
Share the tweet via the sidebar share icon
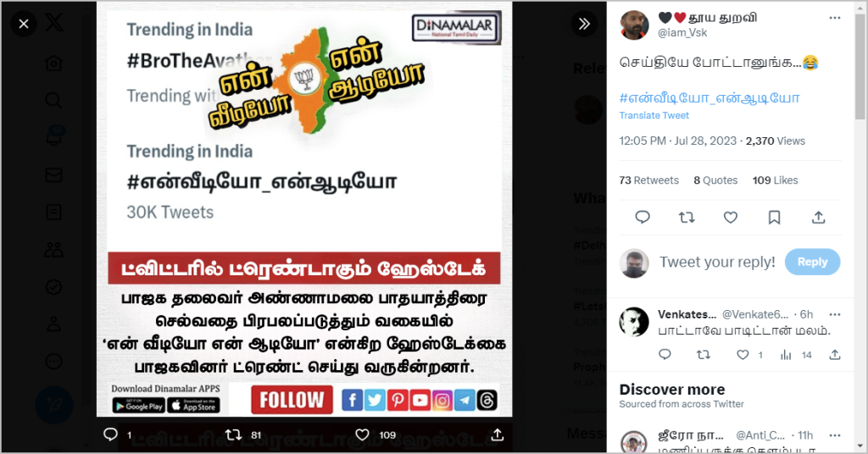(x=818, y=218)
